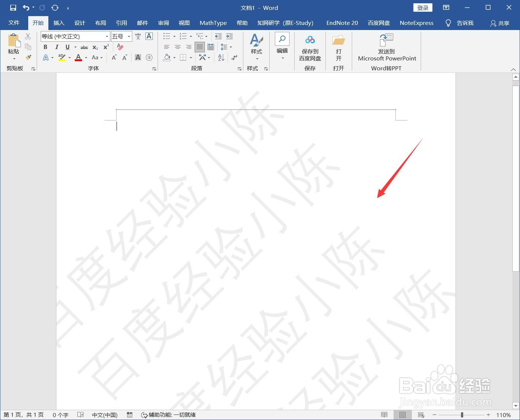This screenshot has height=420, width=520.
Task: Click the Cut scissors icon
Action: (28, 36)
